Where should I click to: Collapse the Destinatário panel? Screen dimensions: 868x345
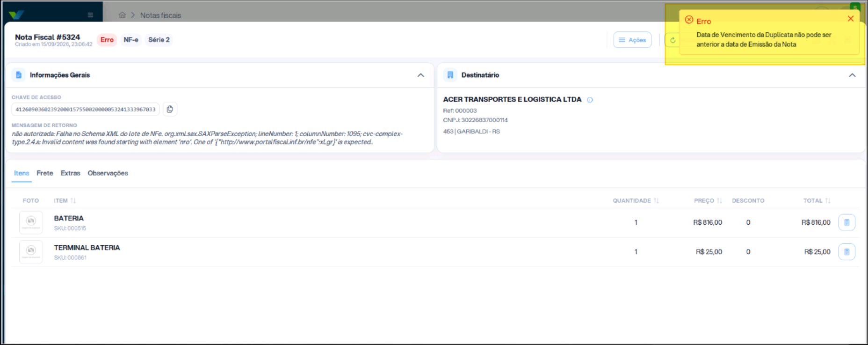852,75
